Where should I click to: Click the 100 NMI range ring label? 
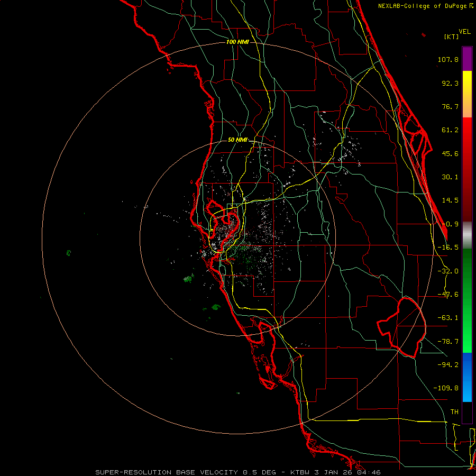pos(237,42)
